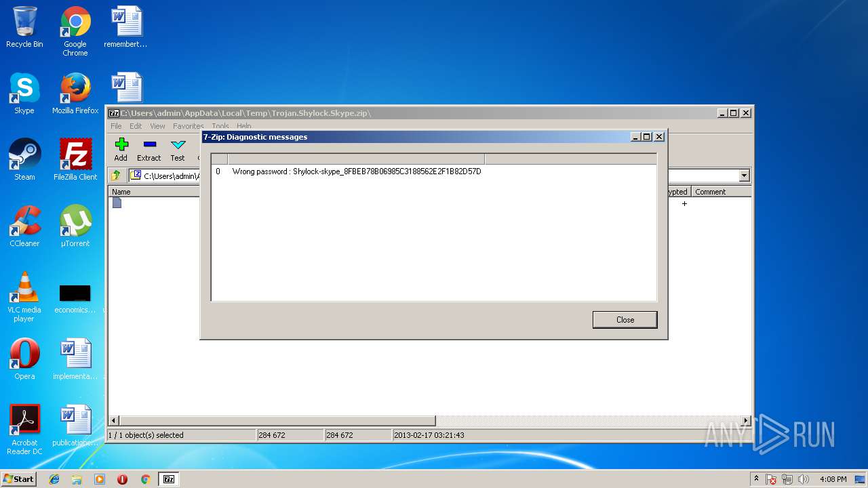Image resolution: width=868 pixels, height=488 pixels.
Task: Open Chrome from the taskbar
Action: 145,479
